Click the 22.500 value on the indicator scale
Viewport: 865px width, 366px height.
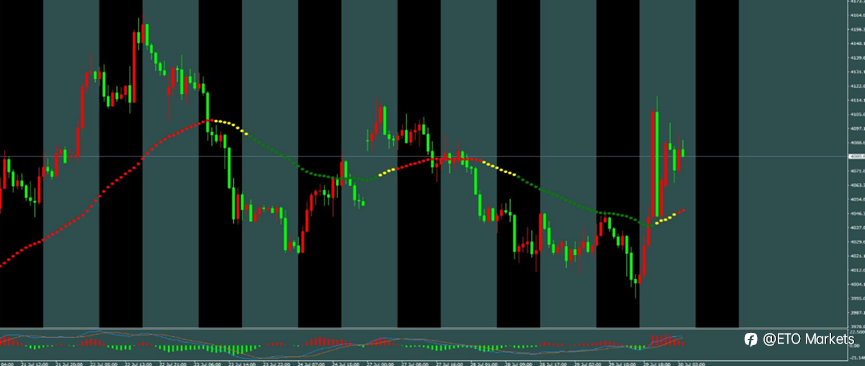coord(857,332)
